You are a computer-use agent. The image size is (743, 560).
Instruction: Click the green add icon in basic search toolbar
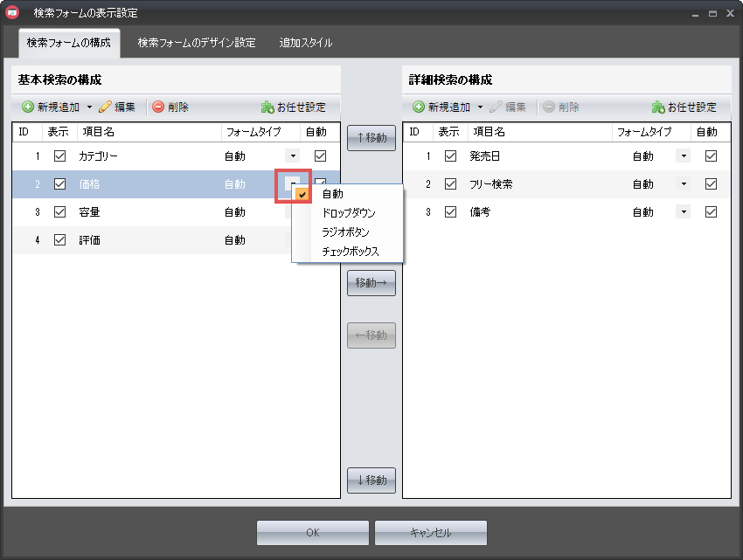coord(28,107)
